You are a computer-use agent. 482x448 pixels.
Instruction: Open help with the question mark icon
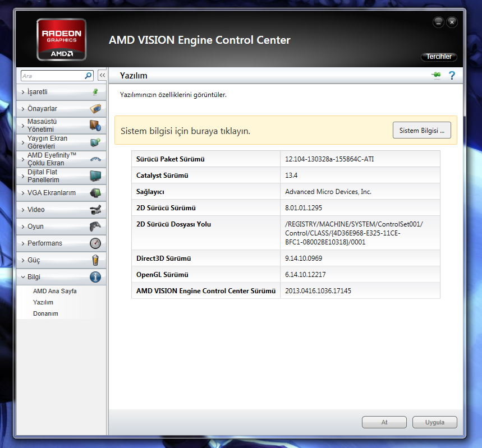coord(452,75)
